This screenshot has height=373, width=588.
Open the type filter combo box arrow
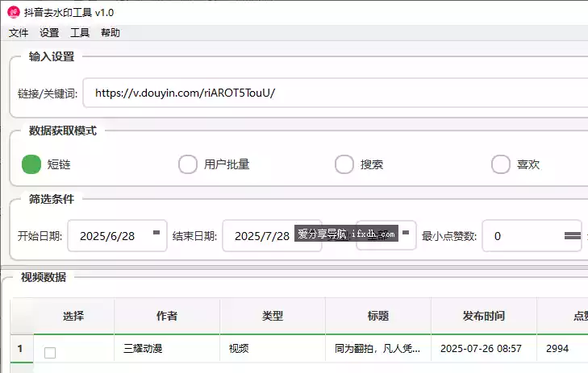[x=406, y=233]
